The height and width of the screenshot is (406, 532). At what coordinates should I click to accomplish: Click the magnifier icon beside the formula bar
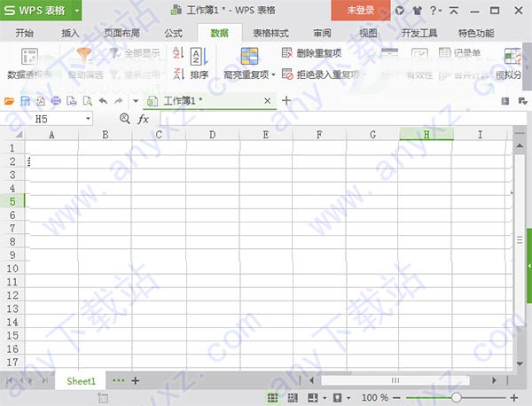click(125, 119)
